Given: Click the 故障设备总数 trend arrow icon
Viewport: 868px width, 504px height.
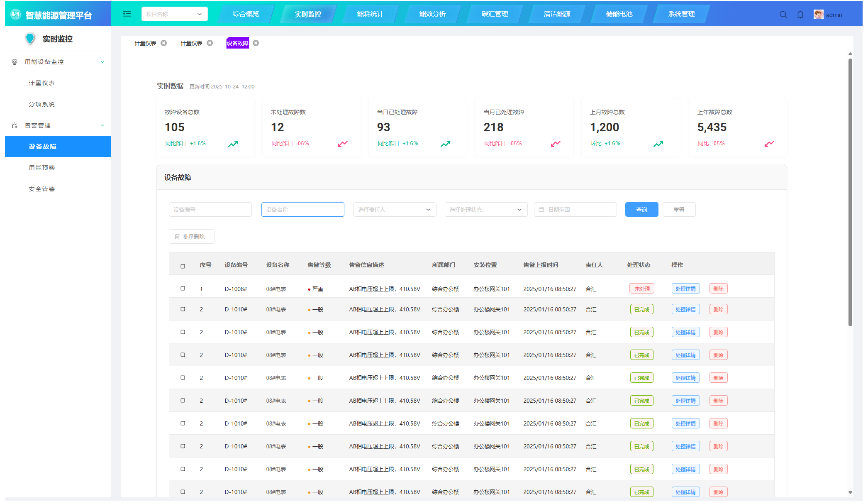Looking at the screenshot, I should tap(233, 144).
